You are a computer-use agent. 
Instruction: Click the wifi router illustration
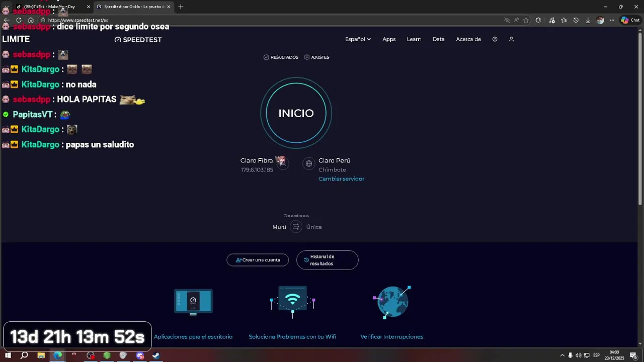[292, 302]
